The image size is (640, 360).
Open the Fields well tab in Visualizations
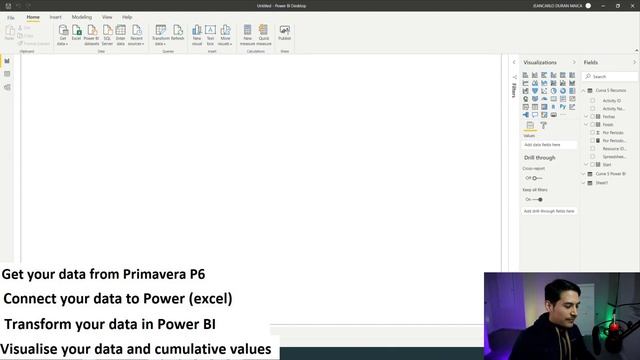[530, 125]
